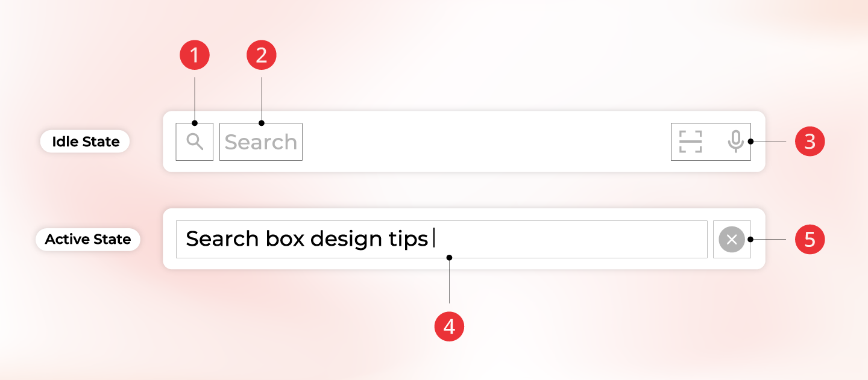Tap the barcode scan frame icon
This screenshot has width=868, height=380.
pyautogui.click(x=691, y=142)
